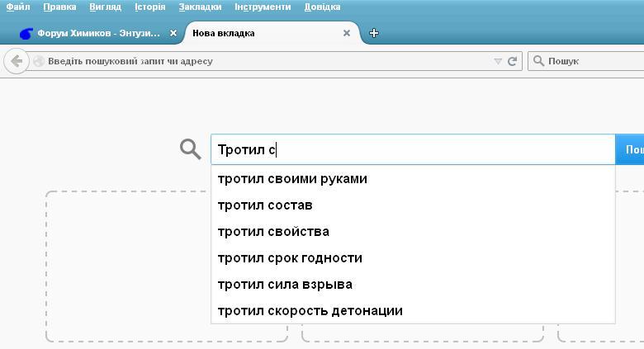
Task: Click the reload page icon
Action: click(x=512, y=61)
